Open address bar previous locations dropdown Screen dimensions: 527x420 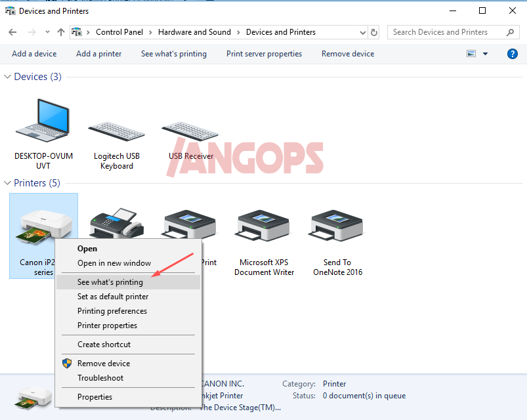(363, 33)
